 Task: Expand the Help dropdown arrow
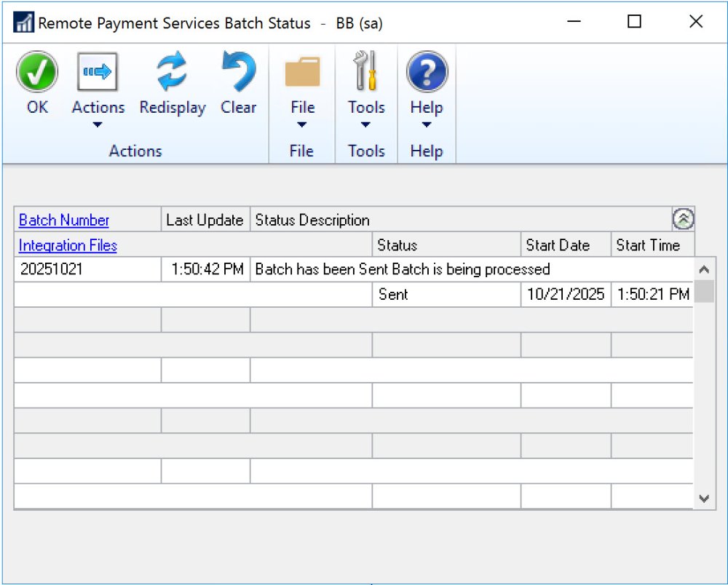click(x=427, y=125)
